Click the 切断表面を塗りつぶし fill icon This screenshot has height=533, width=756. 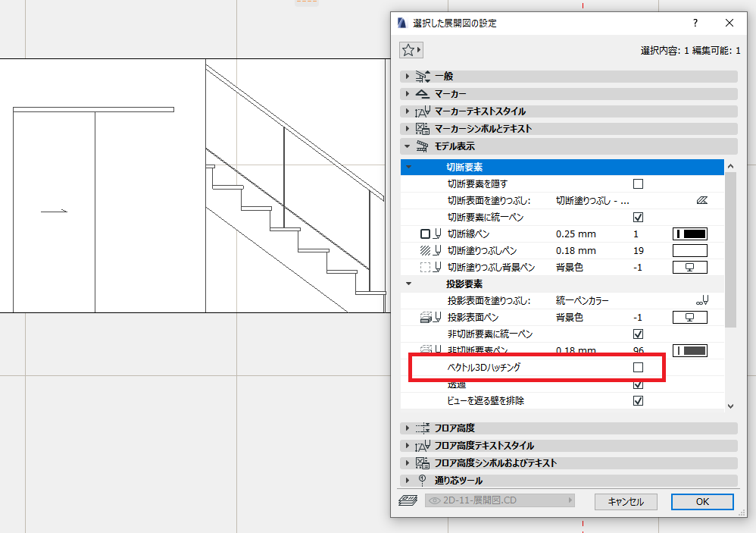(702, 201)
